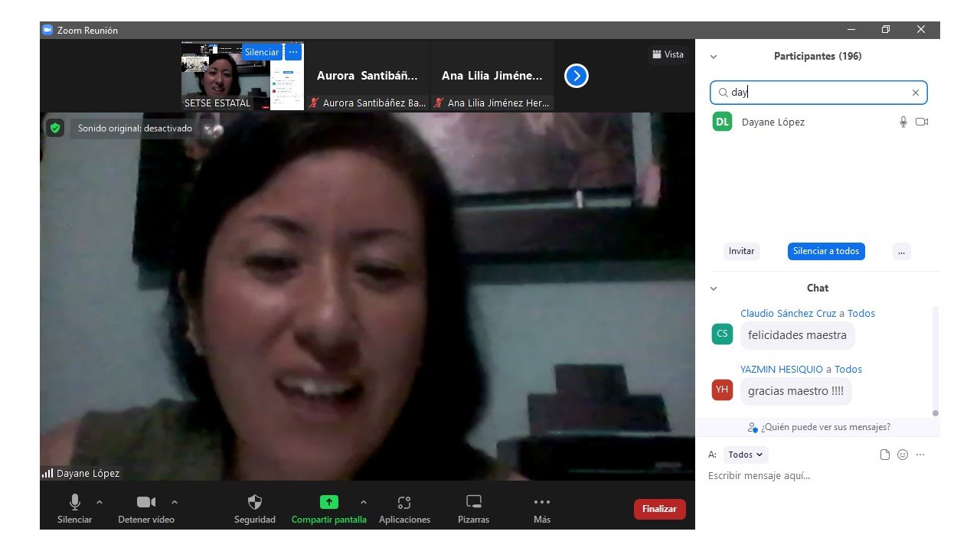Click Silenciar a todos button
Screen dimensions: 980x551
pyautogui.click(x=826, y=251)
